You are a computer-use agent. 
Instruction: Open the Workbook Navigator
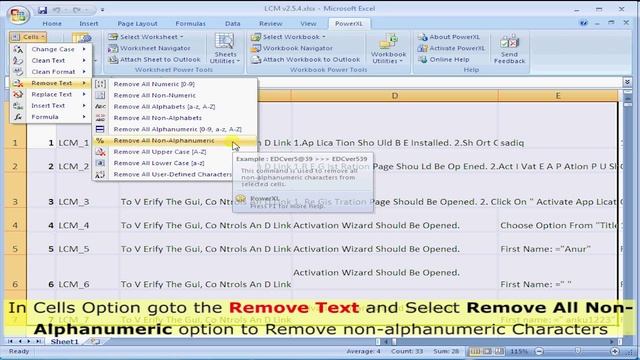(292, 48)
